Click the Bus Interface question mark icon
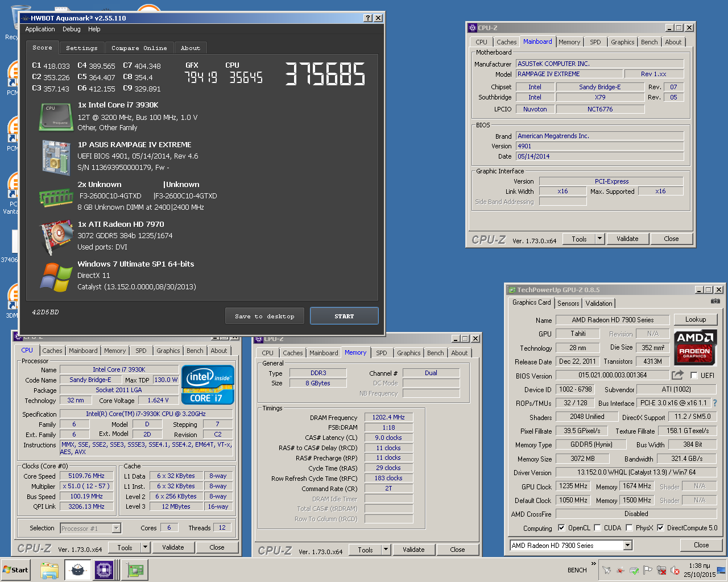Viewport: 728px width, 582px height. pyautogui.click(x=715, y=403)
